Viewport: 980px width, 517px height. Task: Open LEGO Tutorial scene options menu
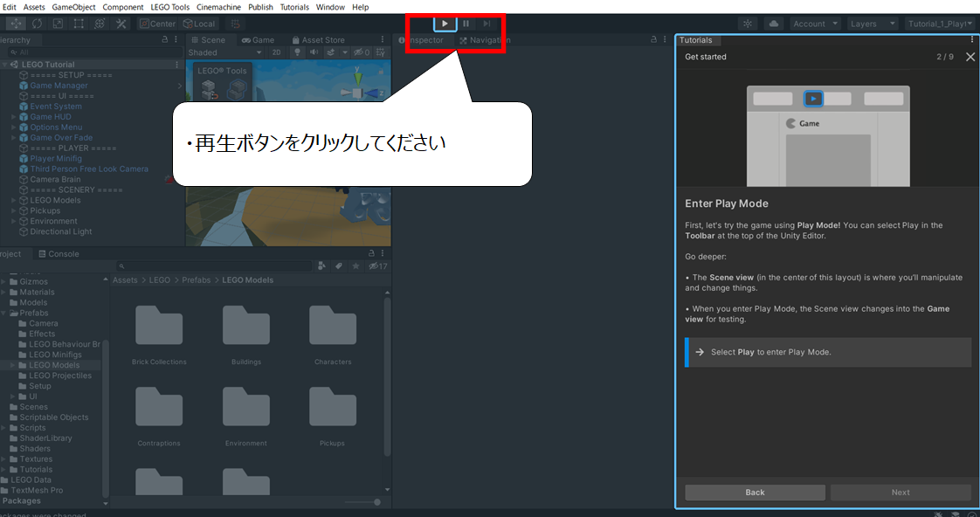pos(177,65)
